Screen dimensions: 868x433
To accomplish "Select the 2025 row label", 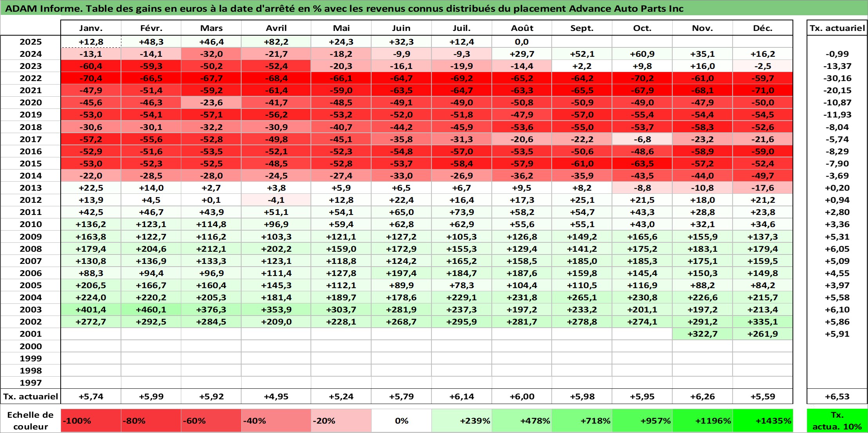I will [31, 41].
